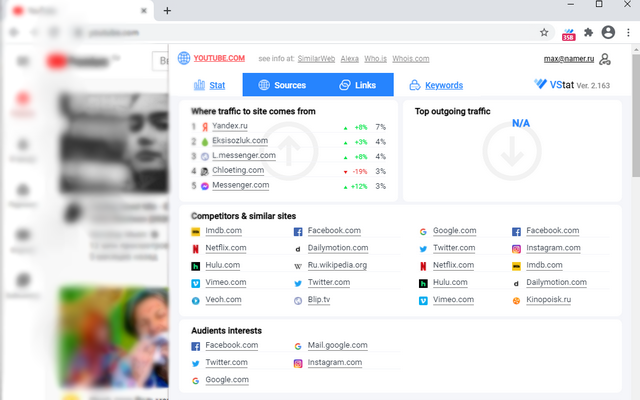Open the Chrome three-dot menu

coord(628,32)
